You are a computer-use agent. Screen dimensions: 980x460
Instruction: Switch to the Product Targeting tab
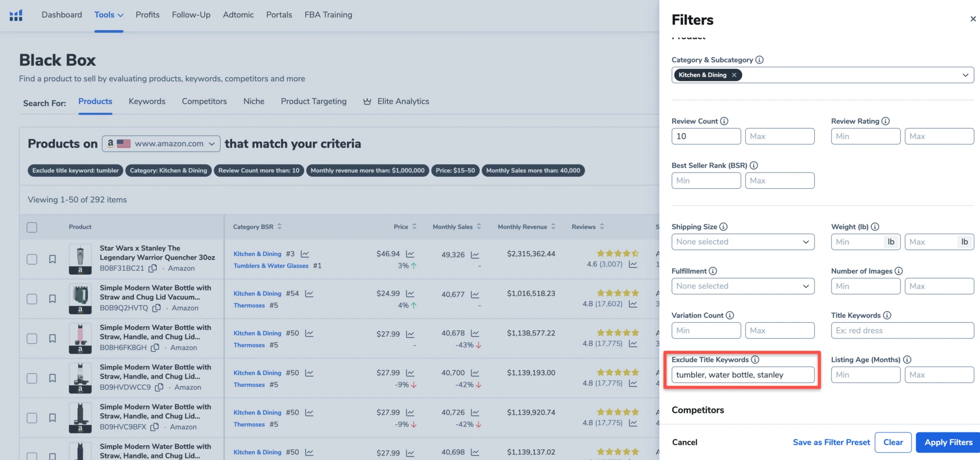tap(313, 102)
